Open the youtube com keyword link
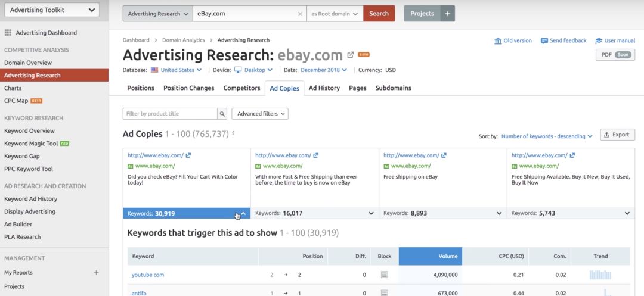Viewport: 644px width, 296px height. tap(148, 275)
